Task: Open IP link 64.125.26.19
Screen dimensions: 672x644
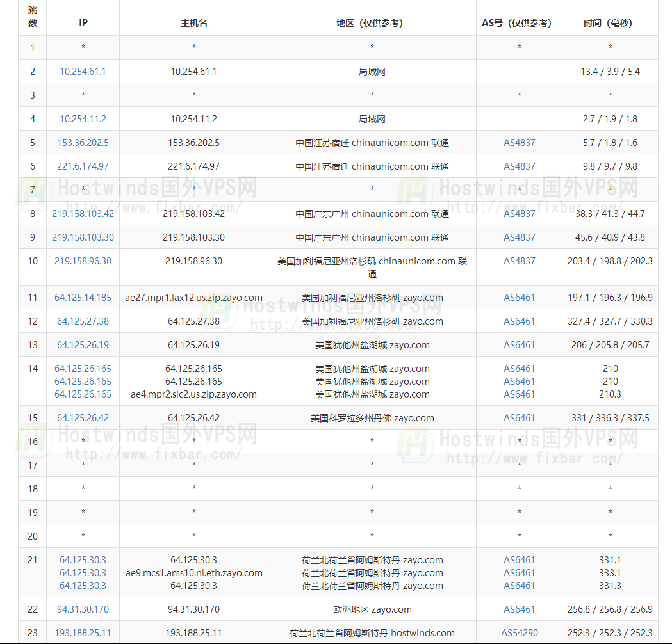Action: point(83,344)
